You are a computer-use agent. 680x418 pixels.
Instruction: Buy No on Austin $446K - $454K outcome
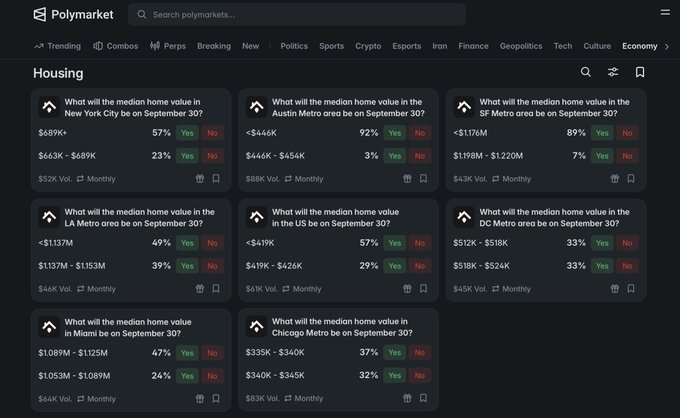coord(420,156)
